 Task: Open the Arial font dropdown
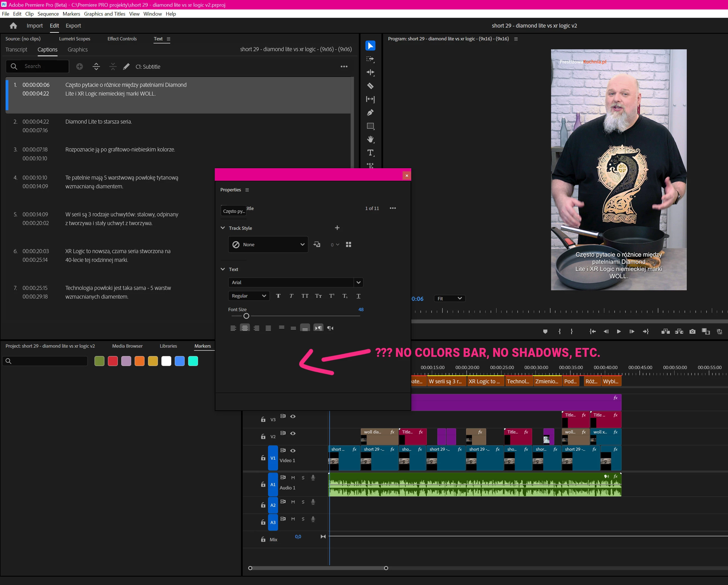[358, 282]
